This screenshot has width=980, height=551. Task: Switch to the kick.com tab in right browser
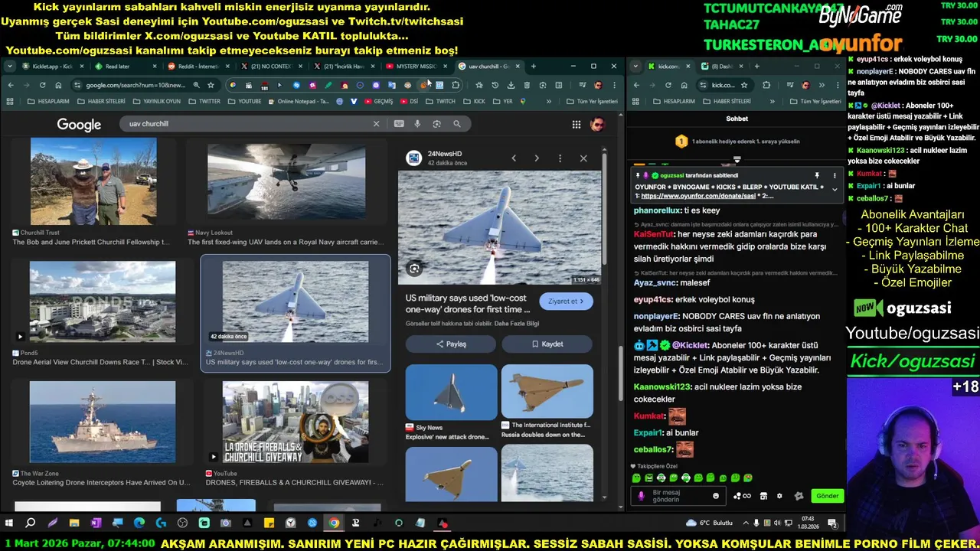click(x=668, y=67)
